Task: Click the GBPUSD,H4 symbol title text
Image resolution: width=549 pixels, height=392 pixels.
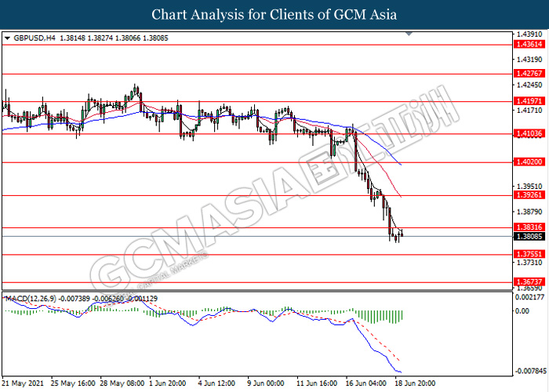Action: [x=35, y=38]
